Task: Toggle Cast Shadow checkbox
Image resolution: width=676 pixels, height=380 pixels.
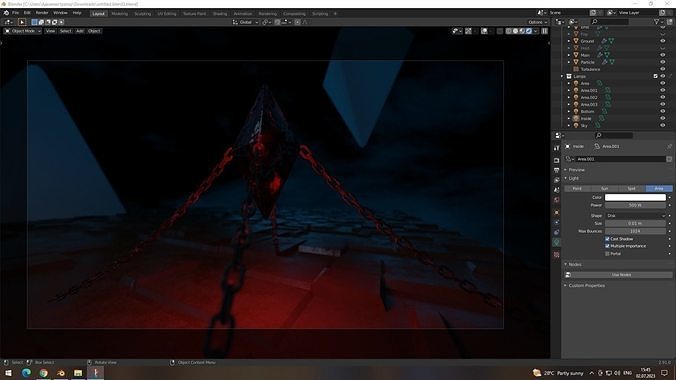Action: coord(607,239)
